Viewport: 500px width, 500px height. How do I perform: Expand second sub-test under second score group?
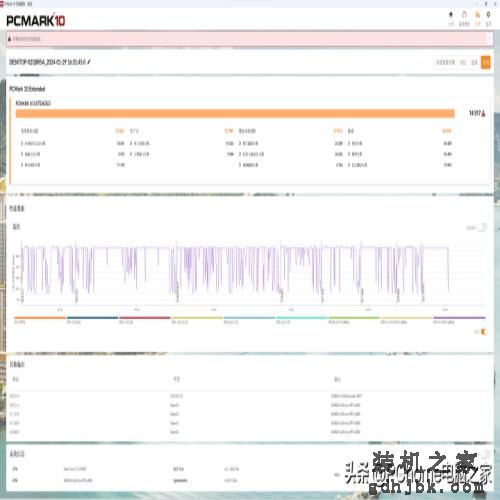(x=131, y=154)
